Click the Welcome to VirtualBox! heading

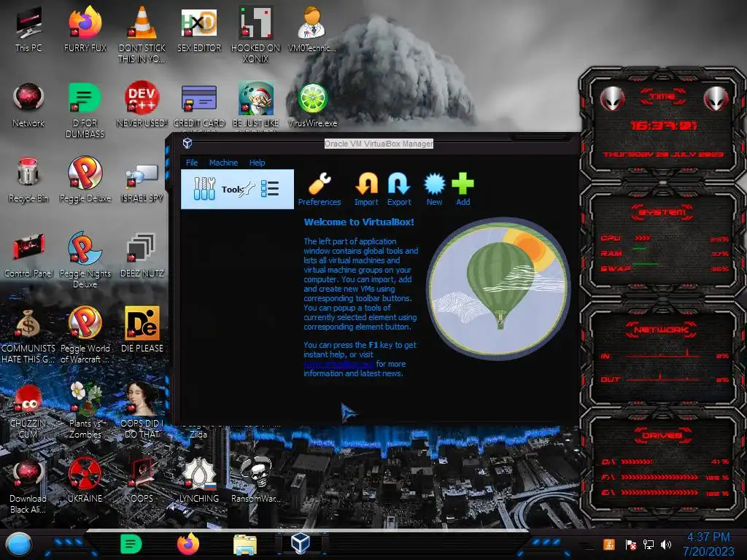pyautogui.click(x=359, y=222)
